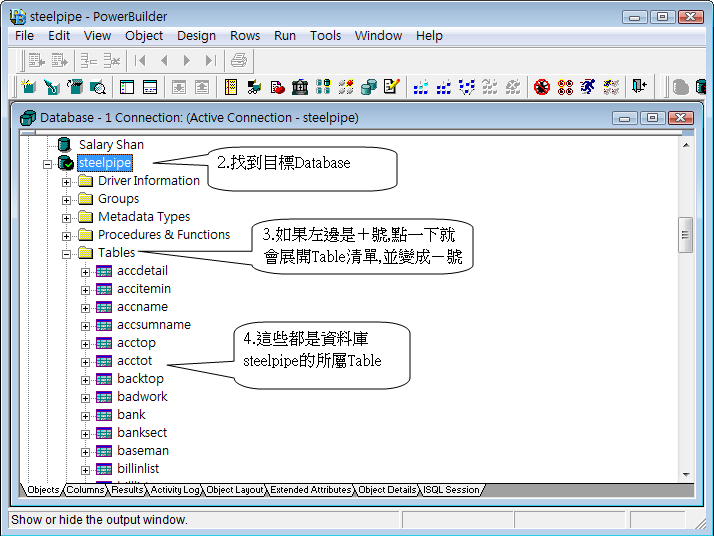Switch to the Extended Attributes tab
The height and width of the screenshot is (536, 714).
coord(311,490)
